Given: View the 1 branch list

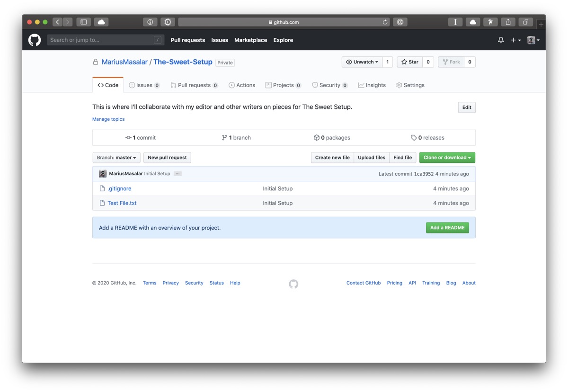Looking at the screenshot, I should (x=236, y=138).
